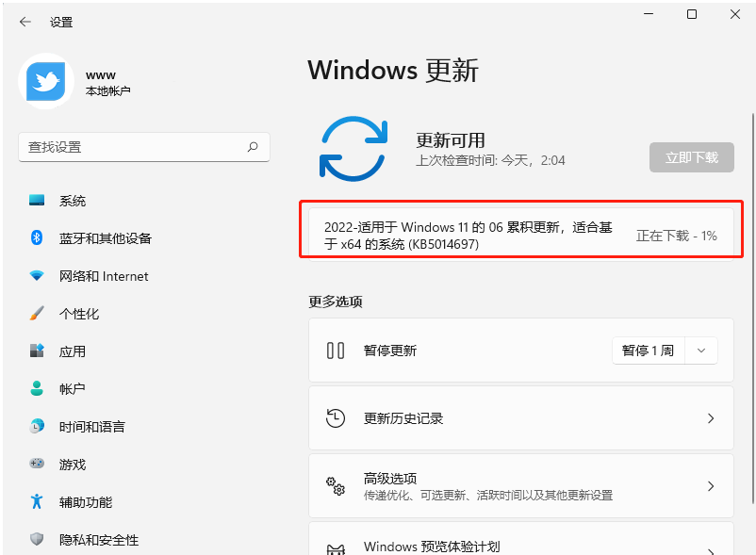Click the Windows 更新 refresh icon

pos(353,146)
